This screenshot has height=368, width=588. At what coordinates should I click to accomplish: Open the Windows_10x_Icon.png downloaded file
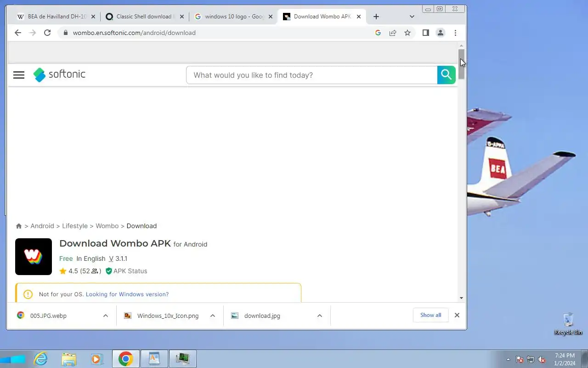[168, 316]
